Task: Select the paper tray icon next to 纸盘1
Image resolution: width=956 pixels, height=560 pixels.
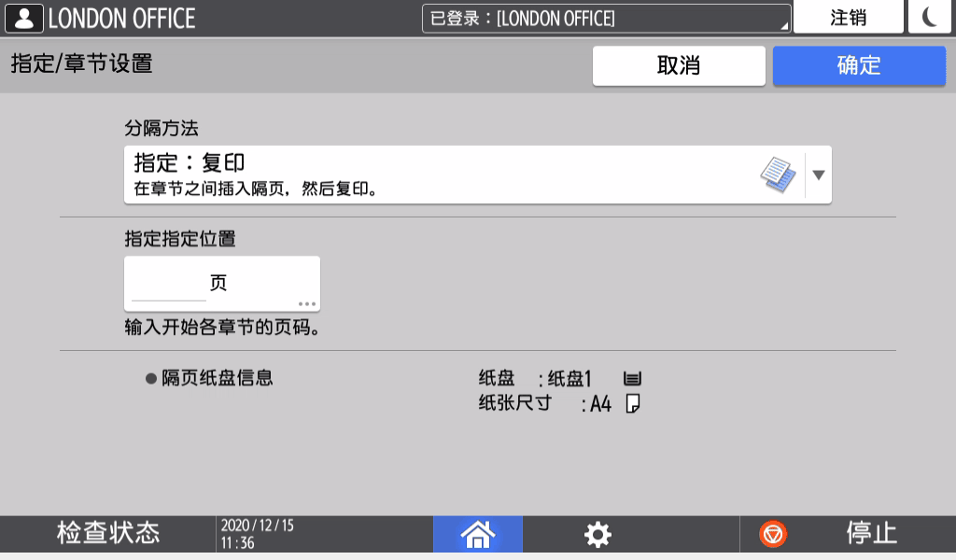Action: (631, 377)
